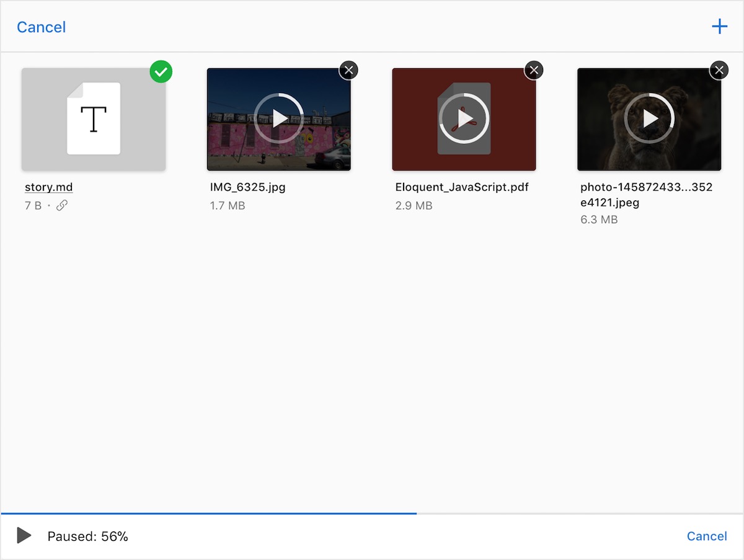Image resolution: width=744 pixels, height=560 pixels.
Task: Click the Eloquent_JavaScript.pdf file name
Action: [x=462, y=187]
